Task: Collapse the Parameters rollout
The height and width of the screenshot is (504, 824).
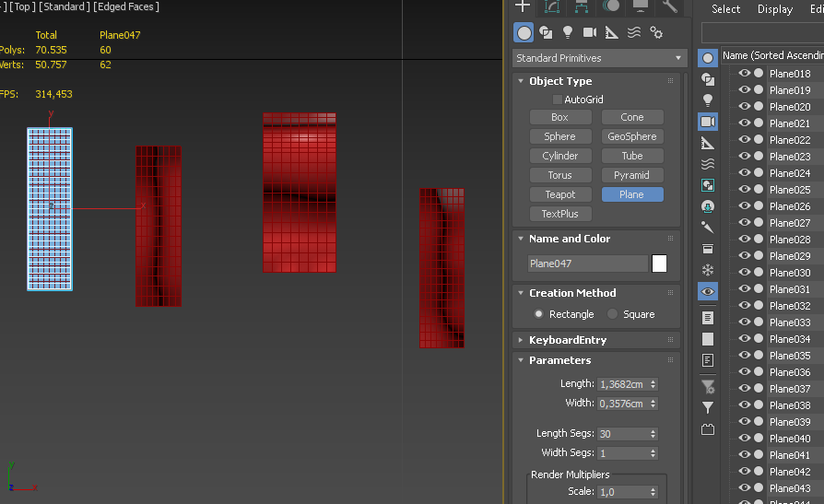Action: tap(559, 360)
